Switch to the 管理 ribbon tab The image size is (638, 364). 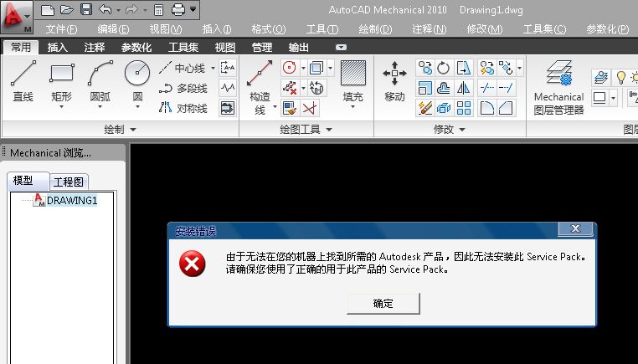(261, 47)
